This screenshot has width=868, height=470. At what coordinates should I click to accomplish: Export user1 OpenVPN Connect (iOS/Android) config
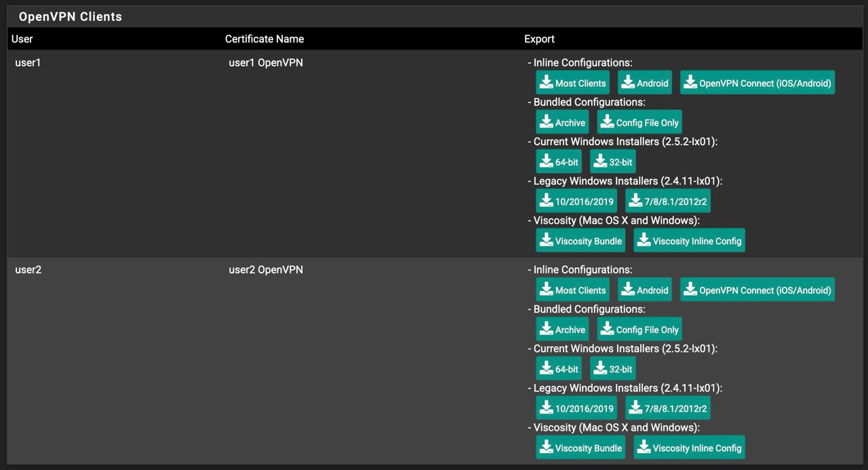[x=757, y=83]
